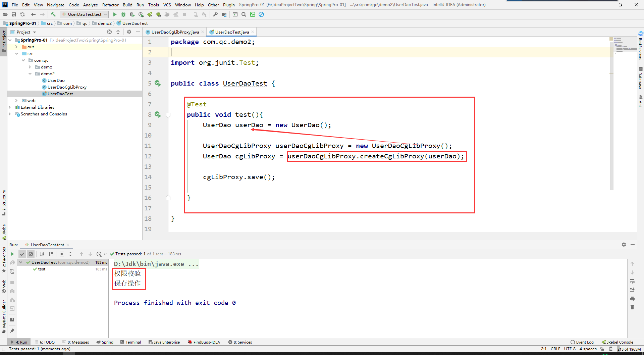Click the gutter run icon beside test method
Screen dimensions: 644x355
point(158,115)
